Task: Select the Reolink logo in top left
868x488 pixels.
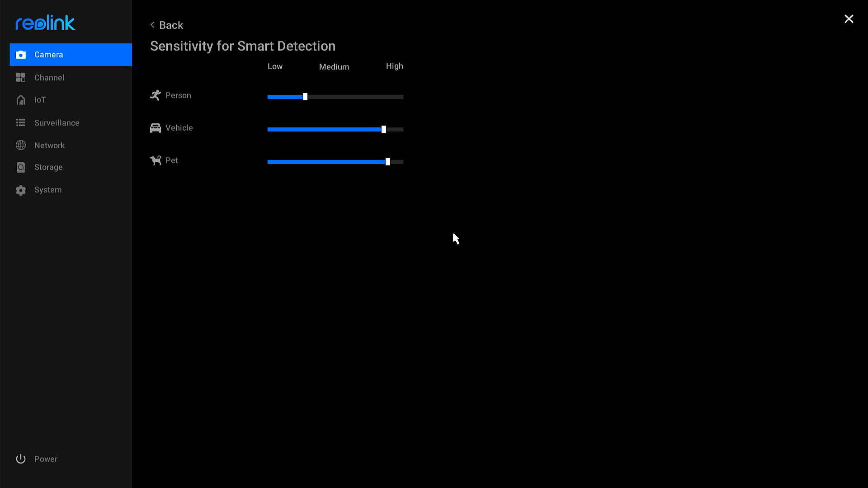Action: pos(45,22)
